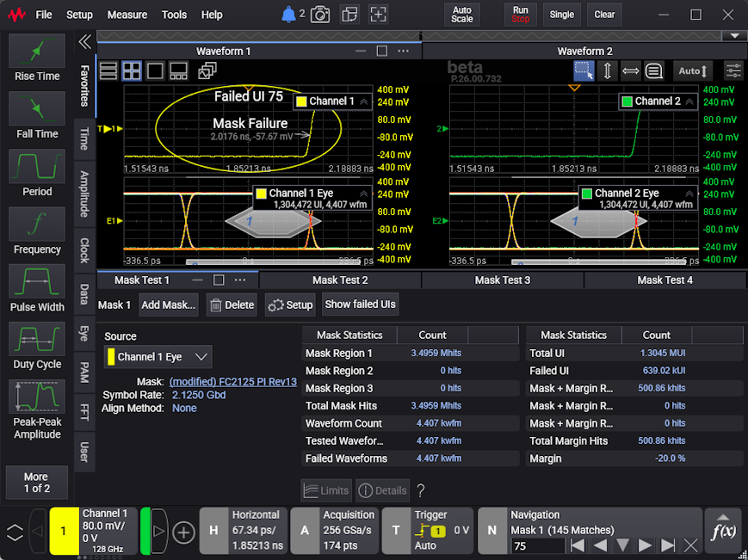
Task: Open the modified FC2125 PI Rev13 mask link
Action: point(232,382)
